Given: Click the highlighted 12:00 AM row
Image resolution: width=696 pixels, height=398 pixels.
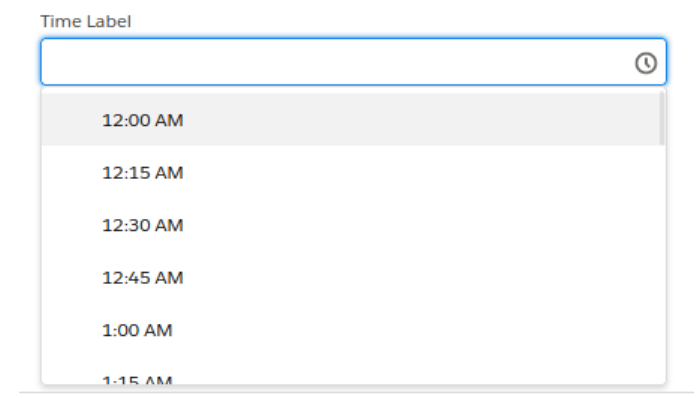Looking at the screenshot, I should pyautogui.click(x=351, y=120).
